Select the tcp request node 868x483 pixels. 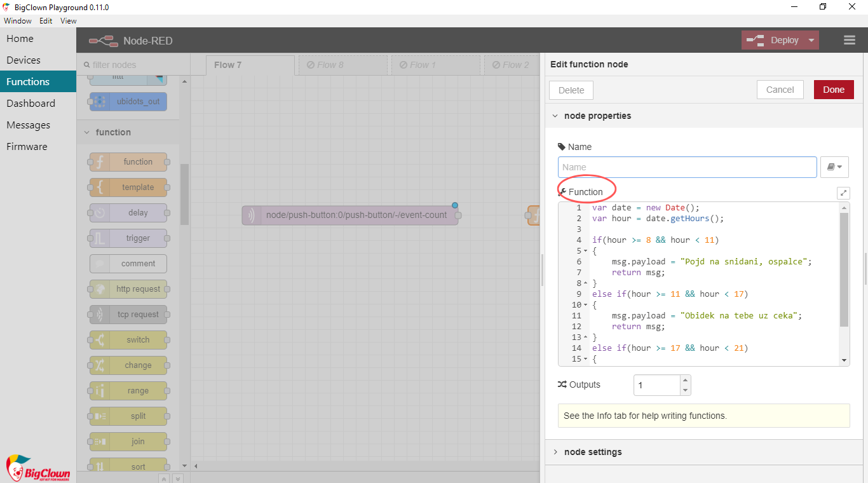click(128, 315)
